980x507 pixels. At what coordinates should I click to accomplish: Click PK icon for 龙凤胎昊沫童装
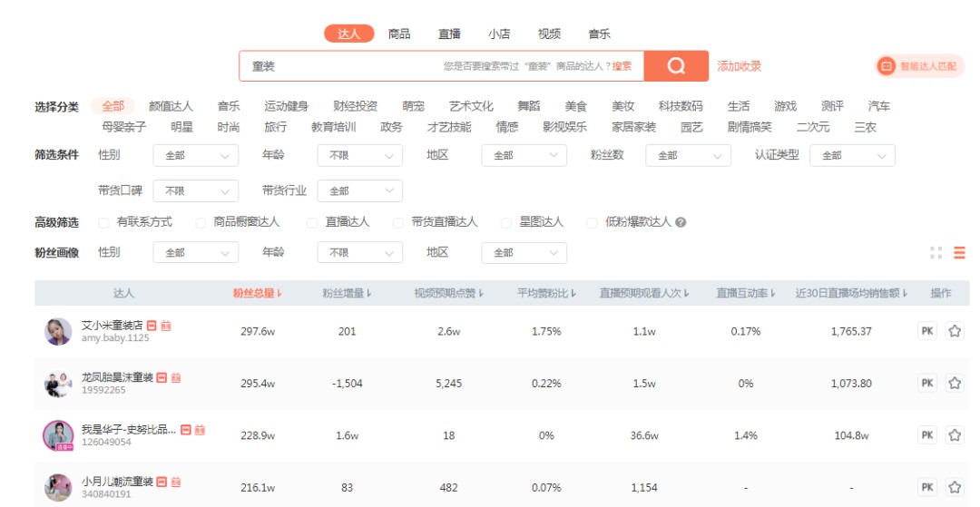(x=927, y=383)
